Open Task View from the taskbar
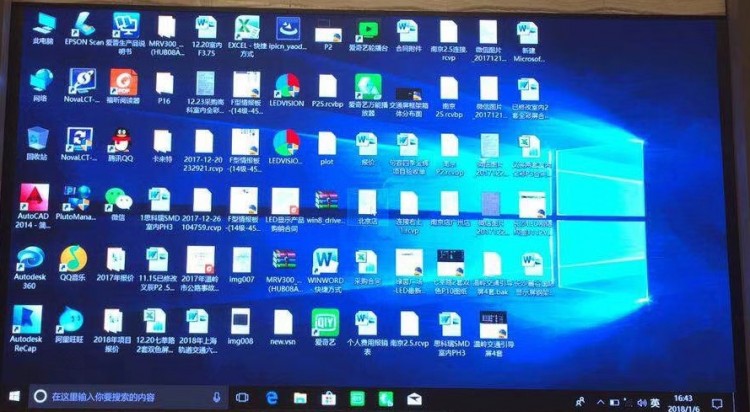 241,397
